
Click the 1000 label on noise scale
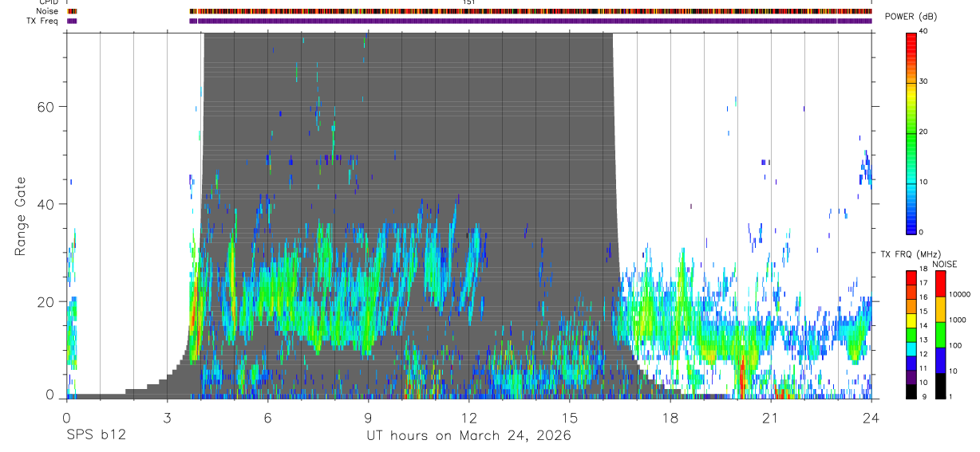pos(956,320)
